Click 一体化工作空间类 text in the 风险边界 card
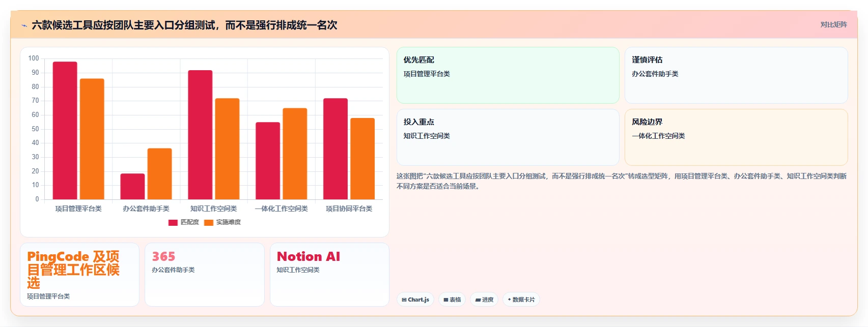868x327 pixels. (658, 136)
